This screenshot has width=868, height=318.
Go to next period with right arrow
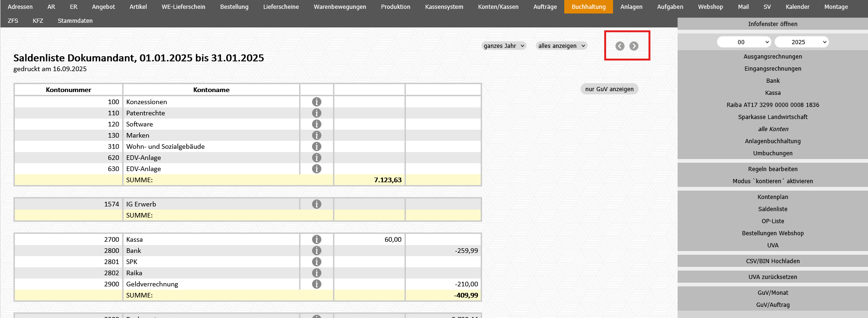click(634, 46)
